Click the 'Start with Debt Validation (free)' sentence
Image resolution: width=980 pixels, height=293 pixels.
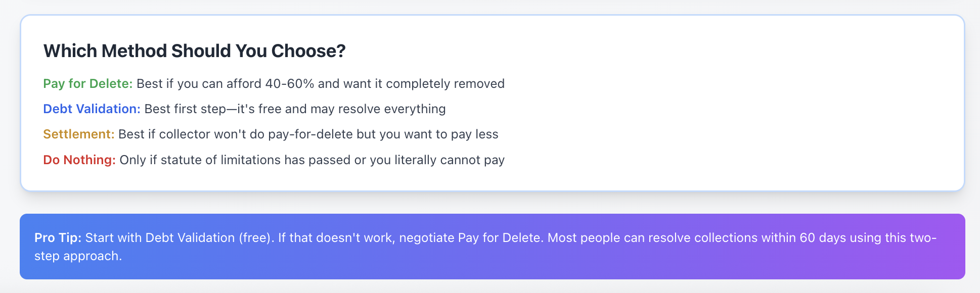180,237
